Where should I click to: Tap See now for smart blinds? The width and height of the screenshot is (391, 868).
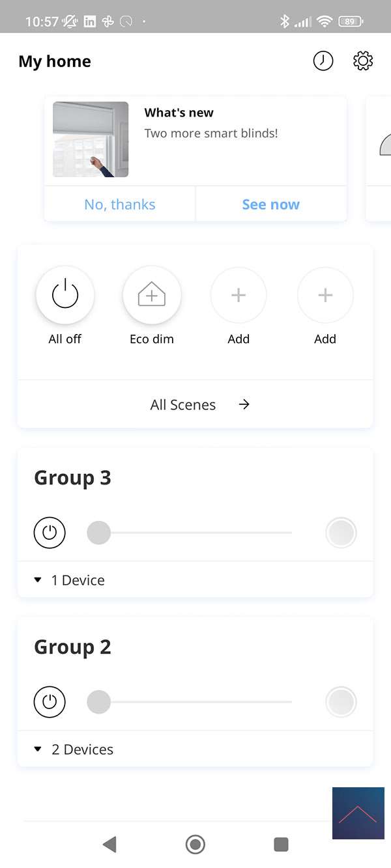coord(270,204)
